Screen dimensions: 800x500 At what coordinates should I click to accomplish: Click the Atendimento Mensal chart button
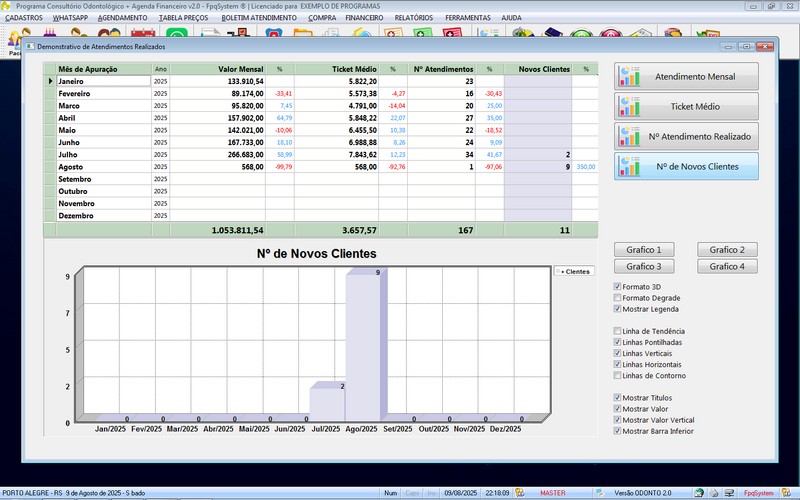(x=686, y=76)
